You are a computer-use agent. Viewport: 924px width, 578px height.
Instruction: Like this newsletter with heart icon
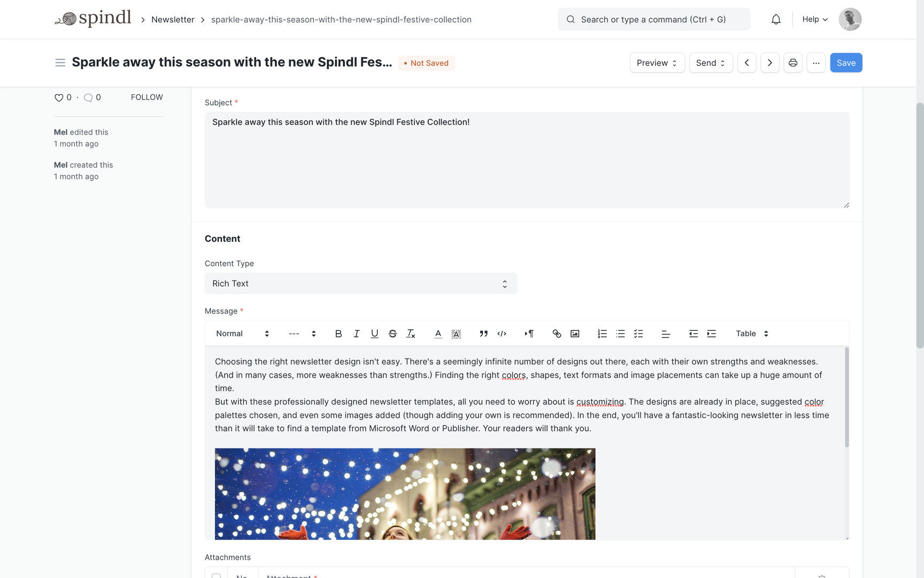pyautogui.click(x=59, y=97)
